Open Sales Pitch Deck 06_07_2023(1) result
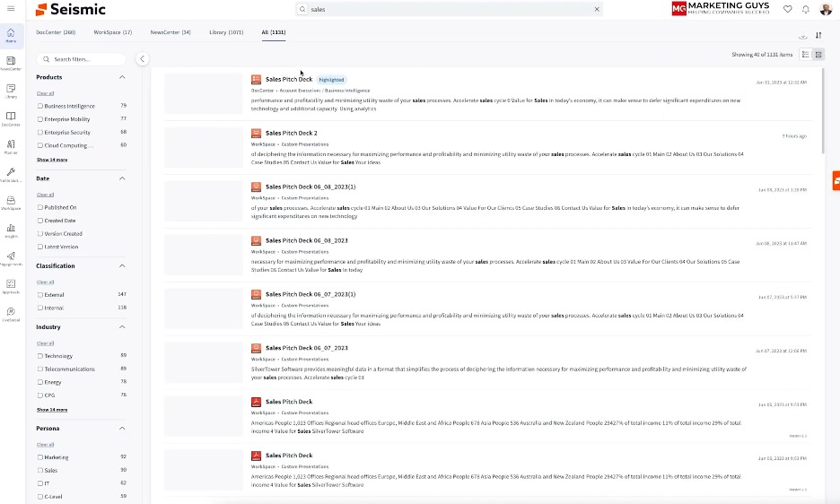 pyautogui.click(x=311, y=294)
